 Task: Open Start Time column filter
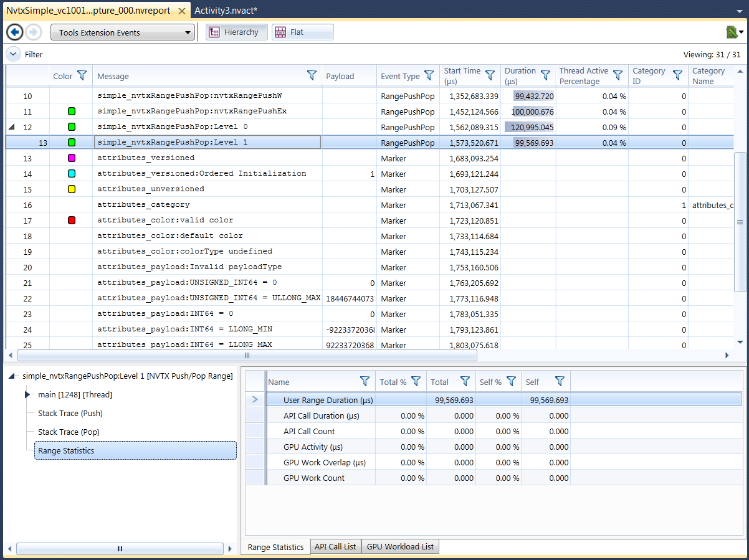[490, 76]
